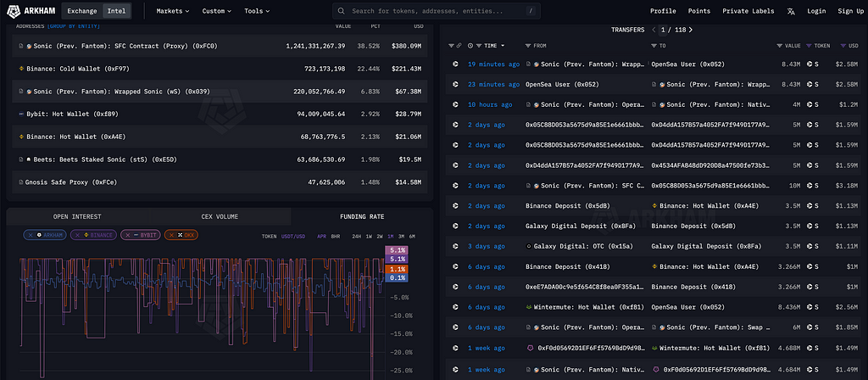868x380 pixels.
Task: Click the transfers page number field
Action: (x=662, y=30)
